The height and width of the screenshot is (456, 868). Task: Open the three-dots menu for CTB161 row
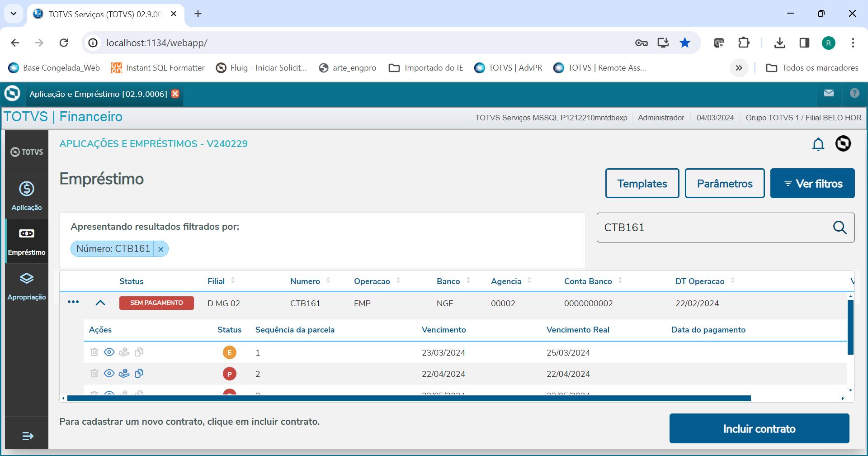tap(73, 302)
